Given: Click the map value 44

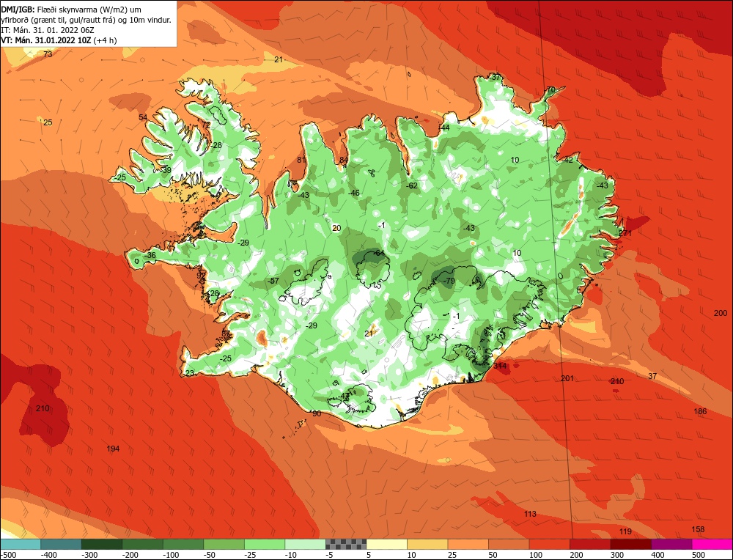Looking at the screenshot, I should [445, 128].
